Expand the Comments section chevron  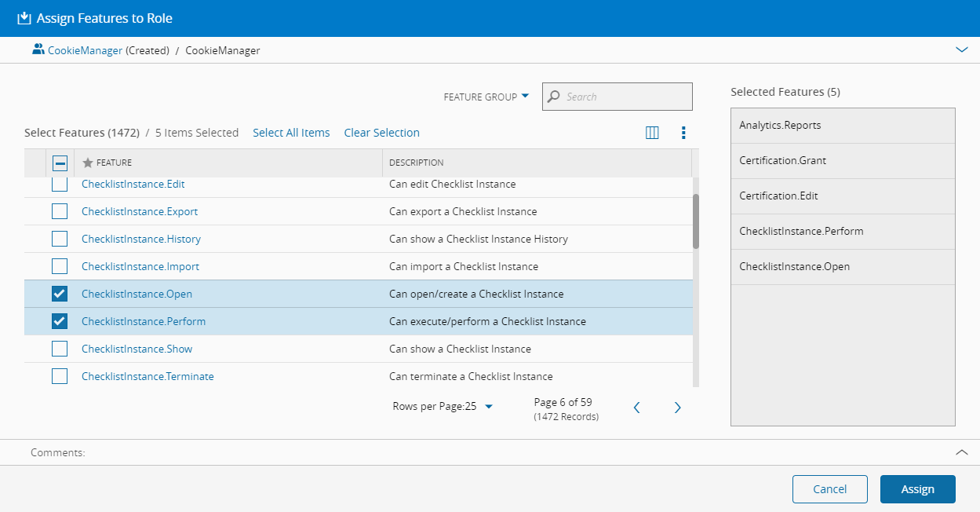961,452
